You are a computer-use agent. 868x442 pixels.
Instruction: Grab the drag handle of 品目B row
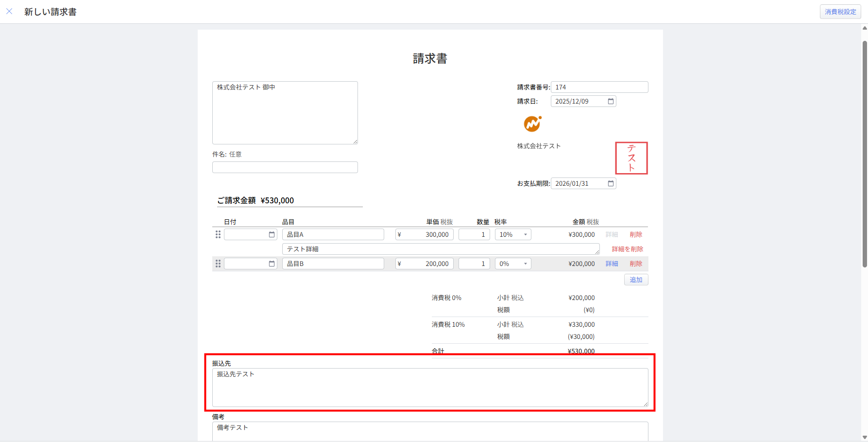(x=218, y=264)
